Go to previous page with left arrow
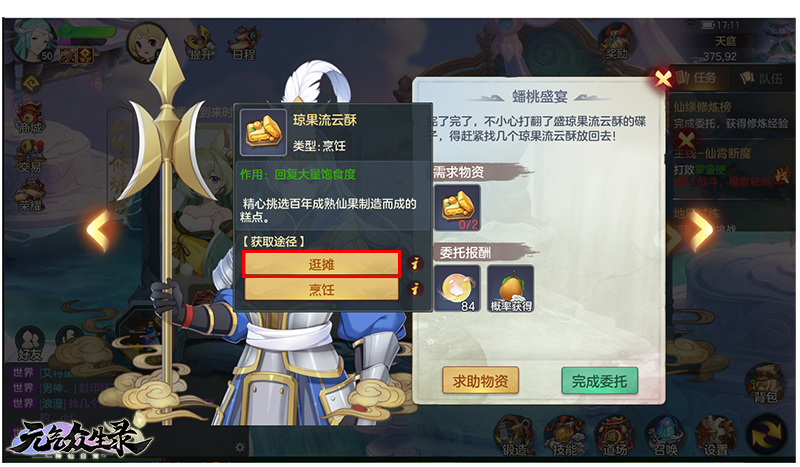The image size is (800, 467). coord(98,231)
